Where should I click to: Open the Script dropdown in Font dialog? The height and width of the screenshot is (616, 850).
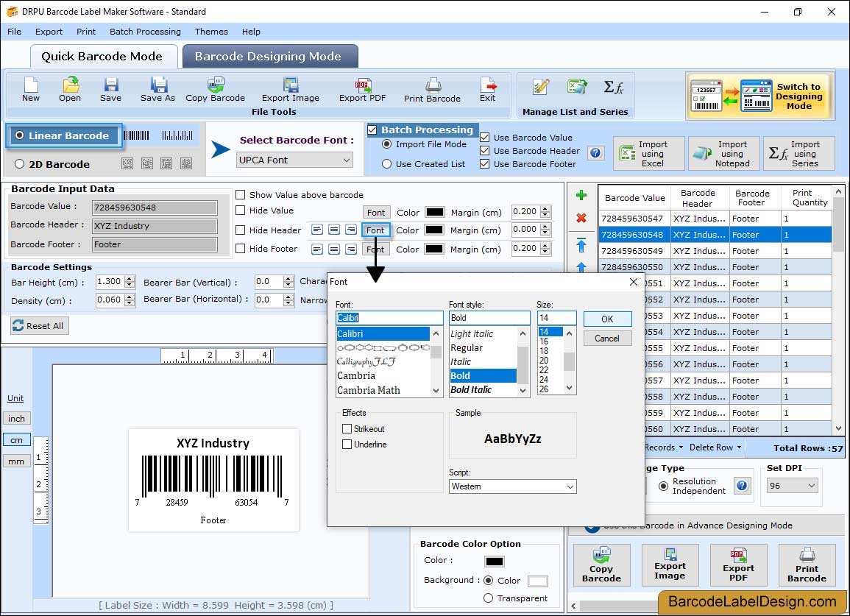pyautogui.click(x=512, y=486)
